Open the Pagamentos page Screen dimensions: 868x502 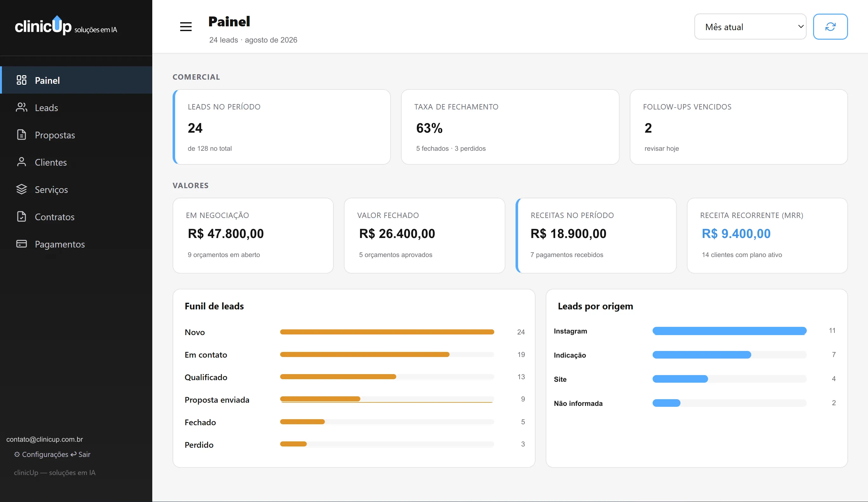[x=76, y=244]
